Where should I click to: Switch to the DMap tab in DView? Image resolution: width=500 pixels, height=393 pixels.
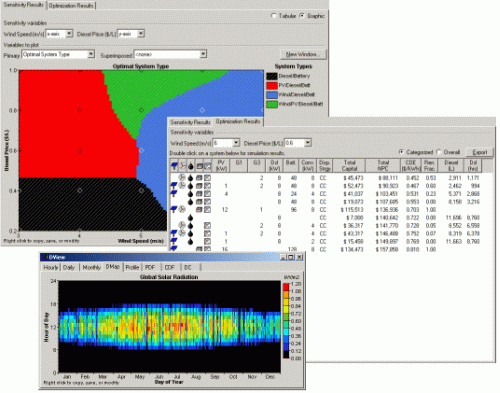coord(112,267)
